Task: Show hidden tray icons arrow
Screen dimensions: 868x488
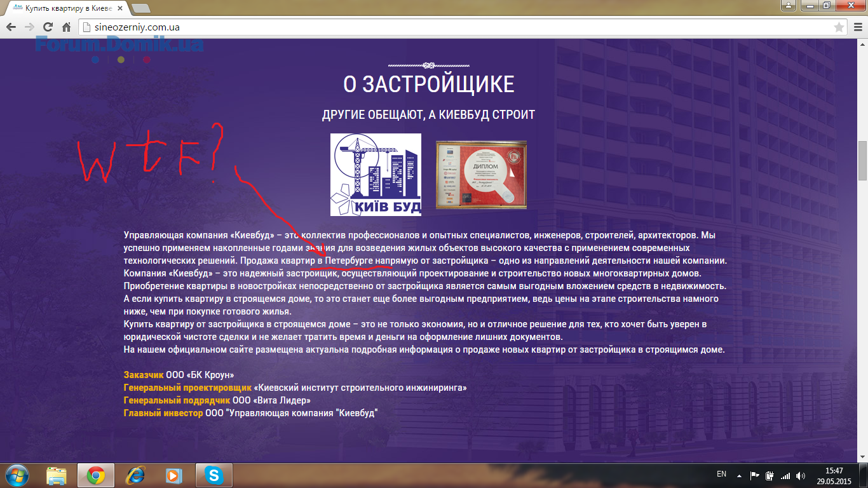Action: click(739, 475)
